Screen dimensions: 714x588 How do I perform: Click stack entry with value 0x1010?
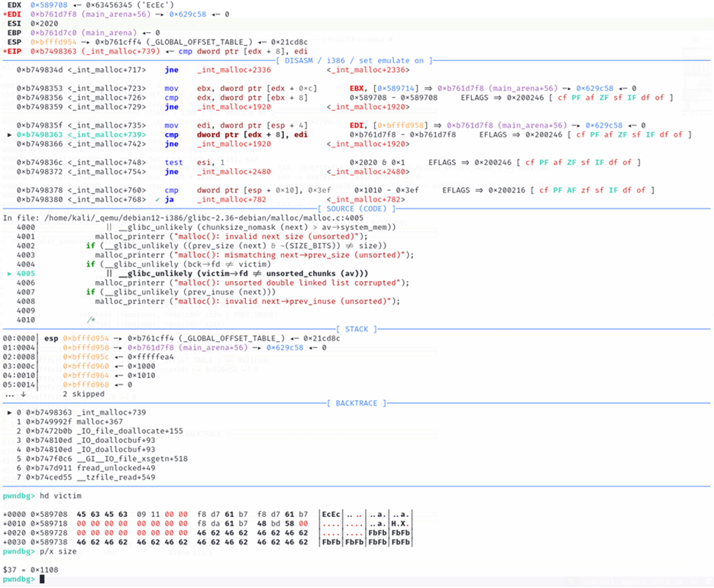[x=79, y=375]
